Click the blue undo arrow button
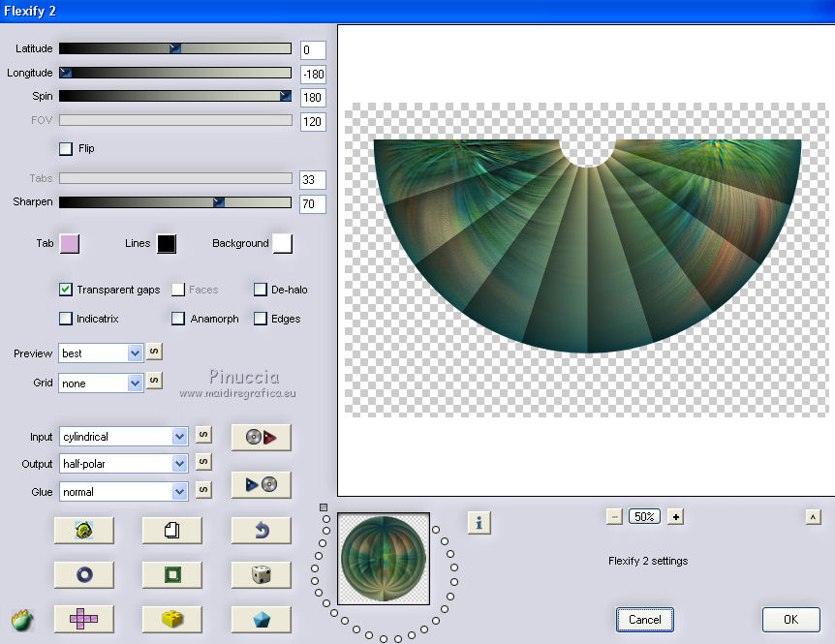The width and height of the screenshot is (835, 644). 261,530
